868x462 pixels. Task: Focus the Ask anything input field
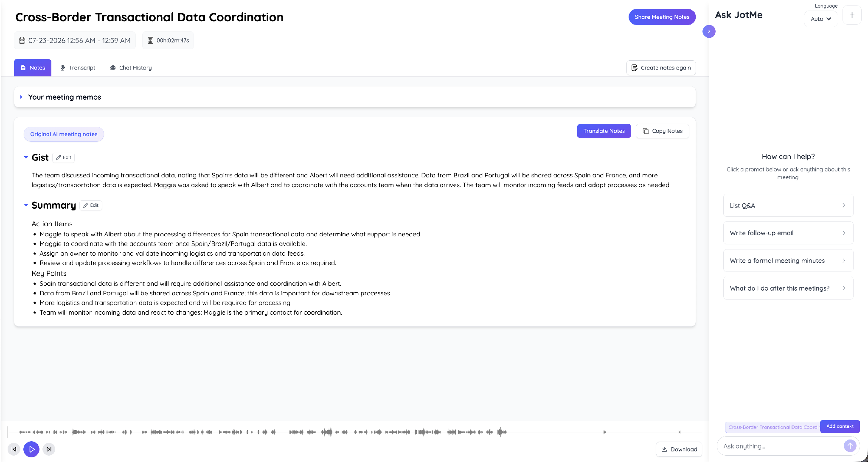781,446
